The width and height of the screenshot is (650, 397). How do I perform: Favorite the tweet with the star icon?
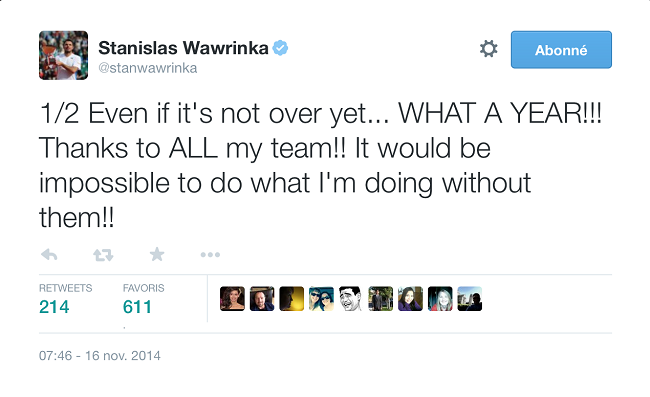point(157,254)
